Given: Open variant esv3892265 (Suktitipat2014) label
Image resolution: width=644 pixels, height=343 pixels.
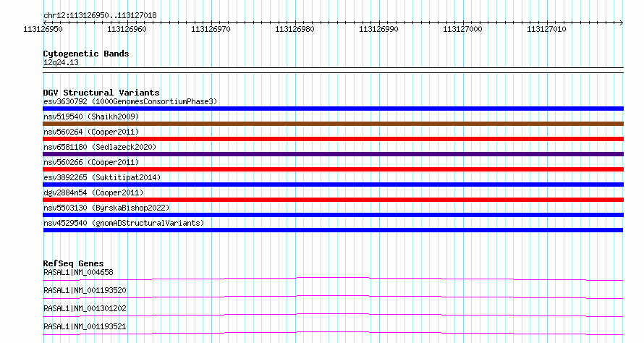Looking at the screenshot, I should pos(102,177).
